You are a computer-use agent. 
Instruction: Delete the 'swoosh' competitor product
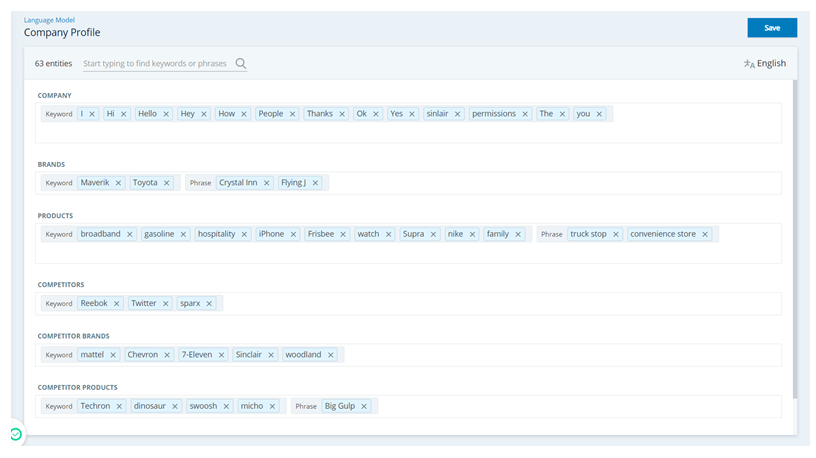coord(226,406)
